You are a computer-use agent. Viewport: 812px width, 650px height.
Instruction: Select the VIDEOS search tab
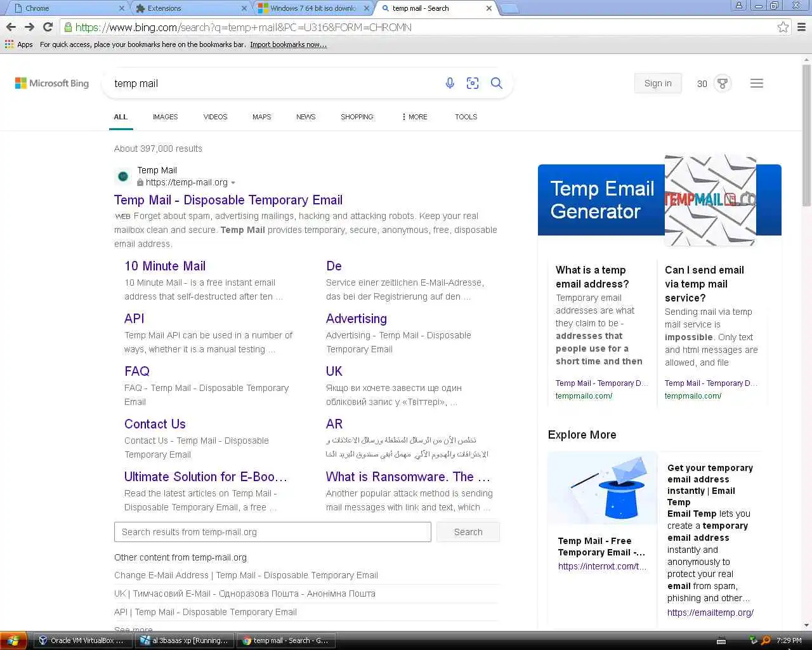(x=215, y=117)
